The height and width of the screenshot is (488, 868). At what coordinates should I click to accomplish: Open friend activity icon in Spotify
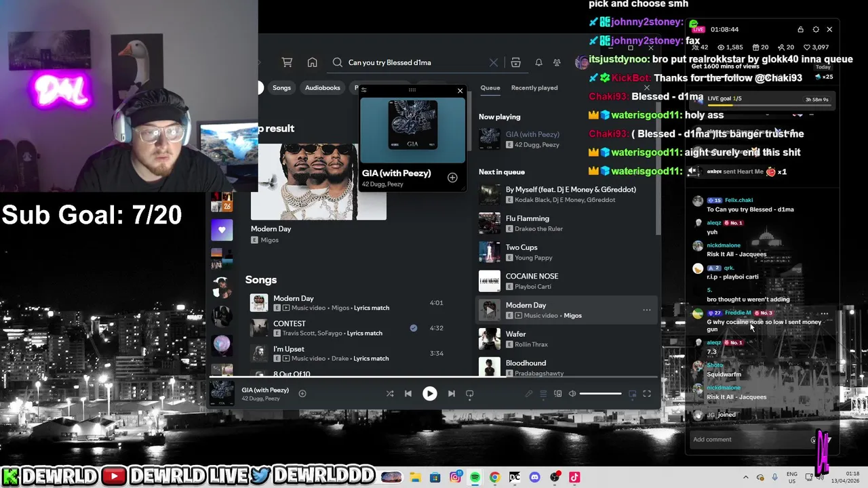[557, 62]
